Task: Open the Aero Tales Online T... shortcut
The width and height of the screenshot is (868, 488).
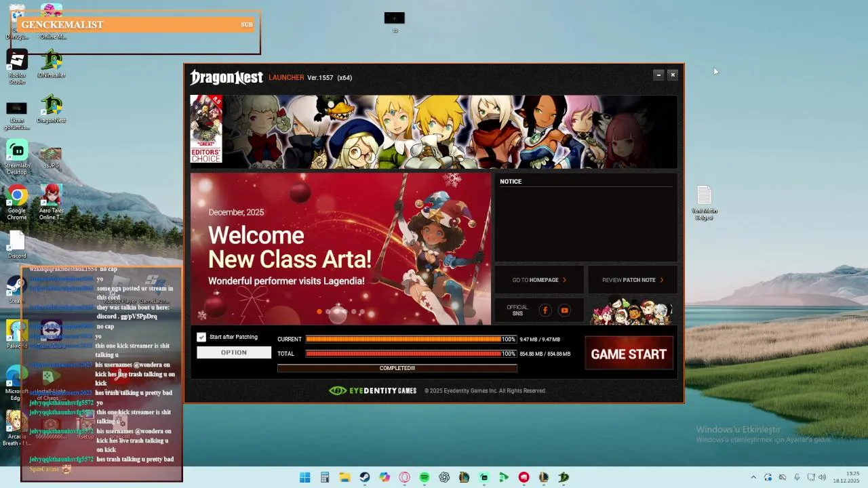Action: (x=51, y=203)
